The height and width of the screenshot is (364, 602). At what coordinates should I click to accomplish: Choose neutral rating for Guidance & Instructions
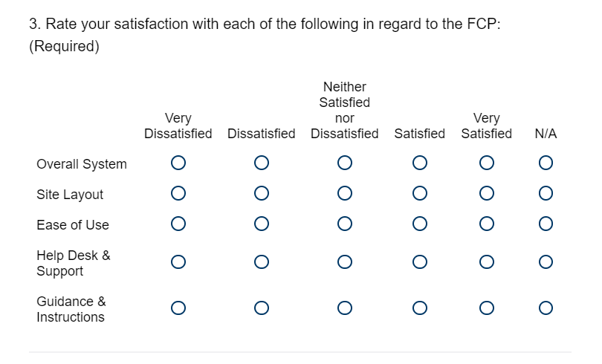click(344, 308)
